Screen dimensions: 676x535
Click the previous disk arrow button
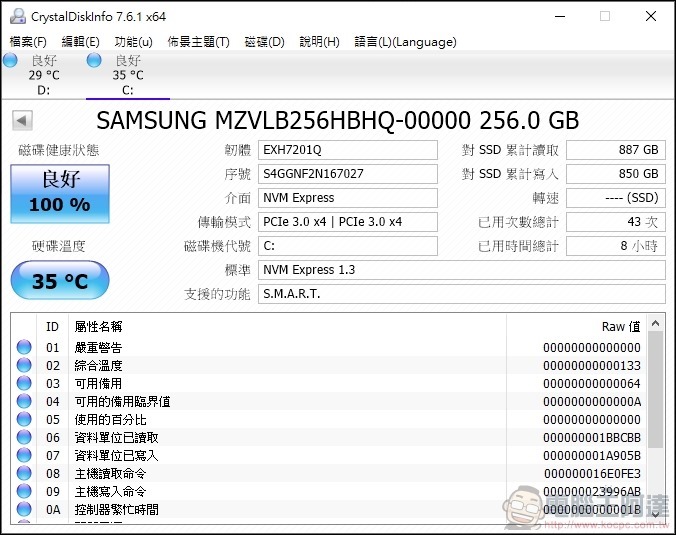pyautogui.click(x=22, y=120)
